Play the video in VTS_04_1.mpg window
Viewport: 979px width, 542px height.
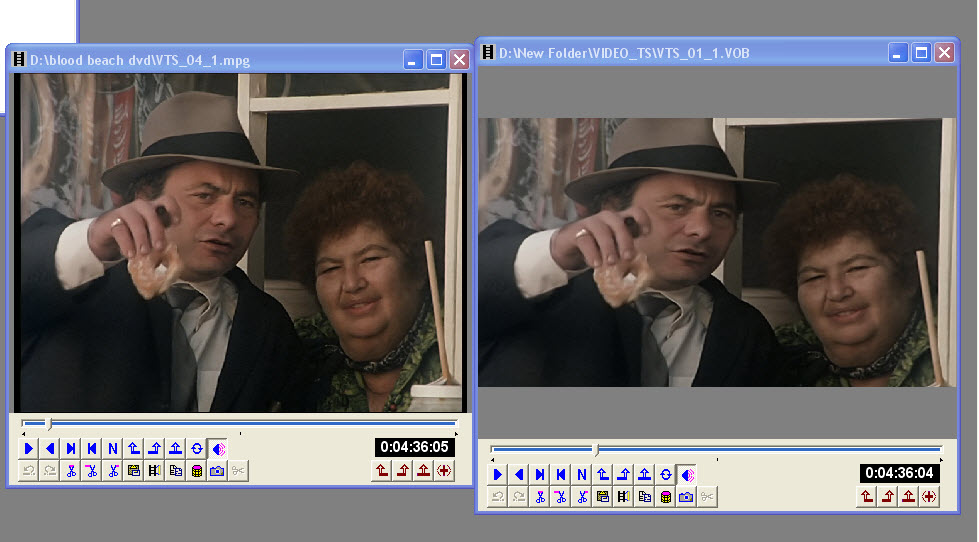pyautogui.click(x=29, y=448)
